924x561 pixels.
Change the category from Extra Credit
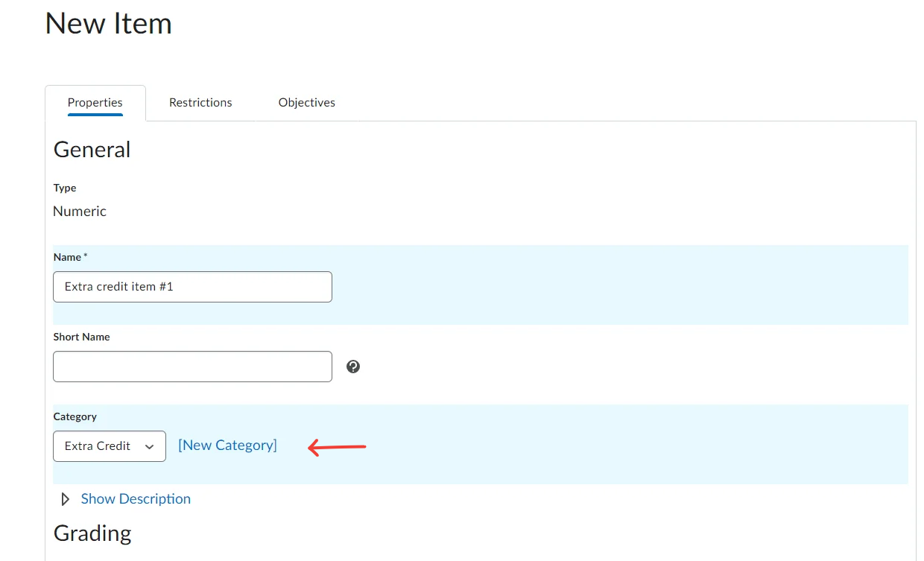(x=109, y=446)
